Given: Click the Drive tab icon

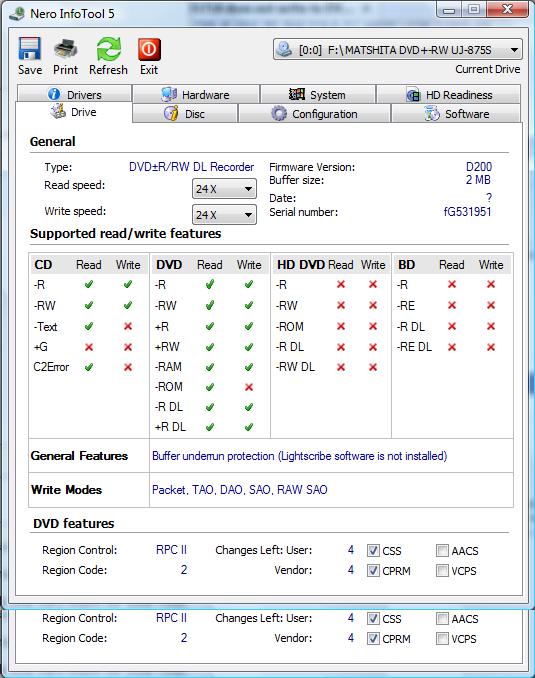Looking at the screenshot, I should tap(58, 112).
